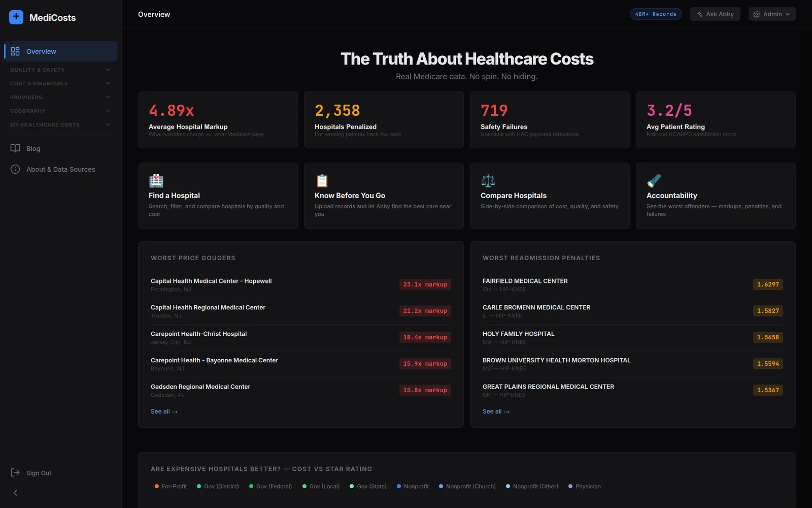Click the 1.6297 penalty value
Viewport: 812px width, 508px height.
768,284
